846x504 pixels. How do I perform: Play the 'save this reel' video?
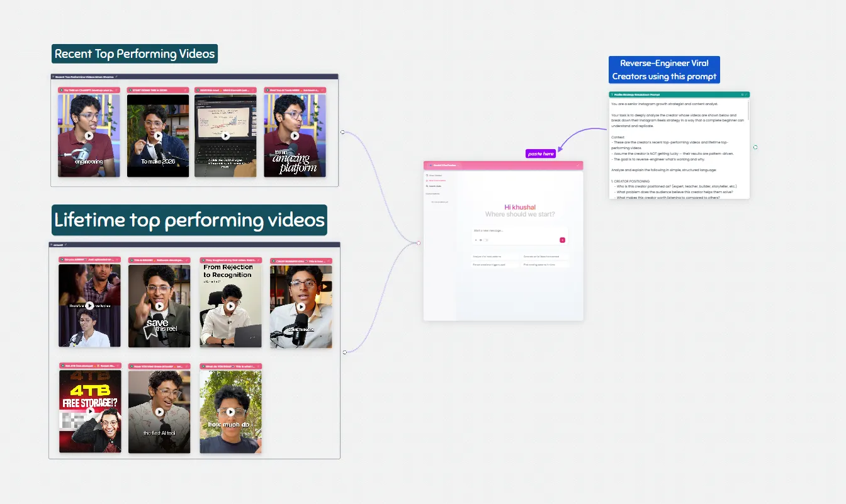(159, 306)
